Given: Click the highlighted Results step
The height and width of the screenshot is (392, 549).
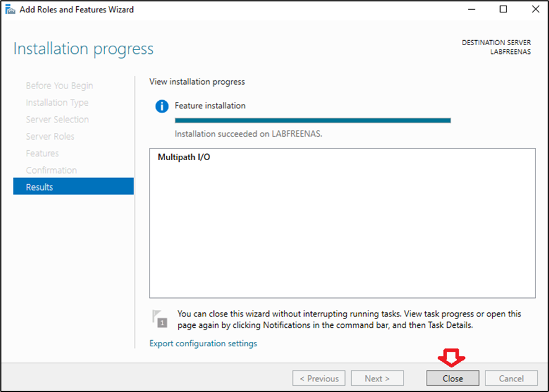Looking at the screenshot, I should click(x=73, y=187).
